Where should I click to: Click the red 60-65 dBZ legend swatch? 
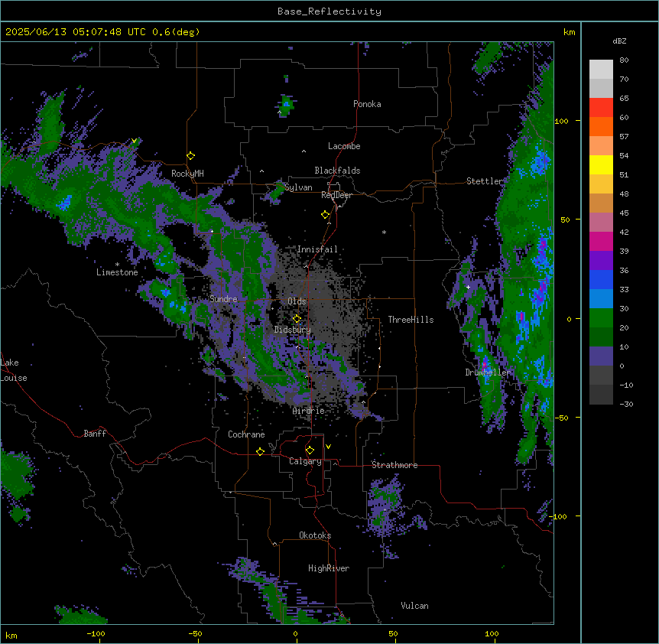pyautogui.click(x=601, y=108)
